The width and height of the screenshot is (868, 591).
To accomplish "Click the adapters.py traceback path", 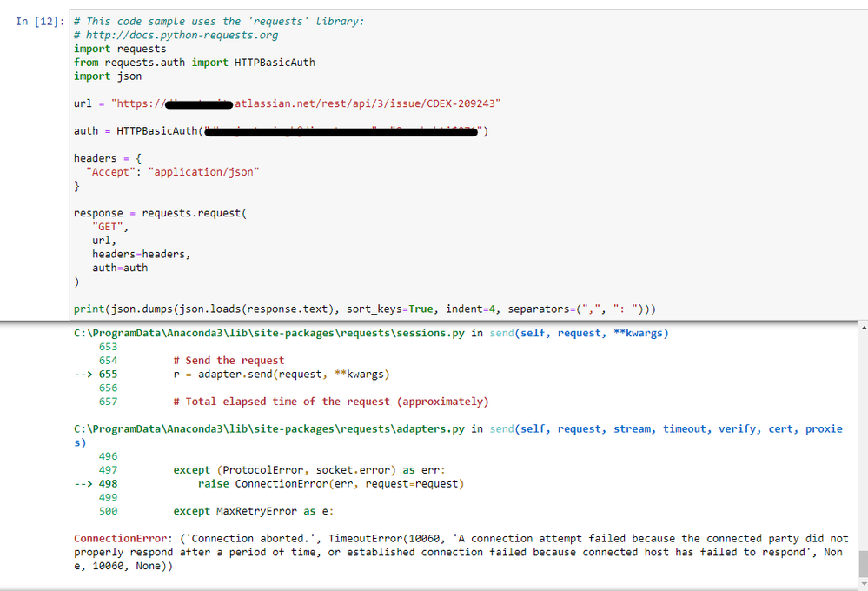I will coord(269,428).
